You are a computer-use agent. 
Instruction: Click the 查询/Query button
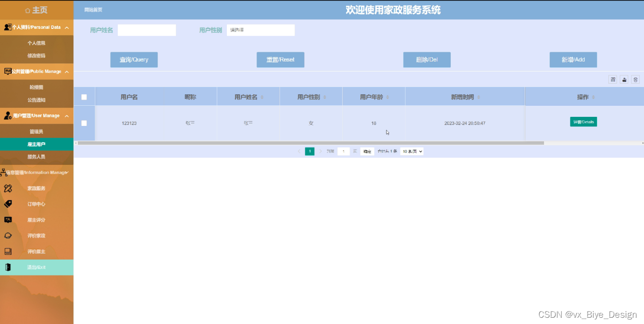[x=134, y=60]
